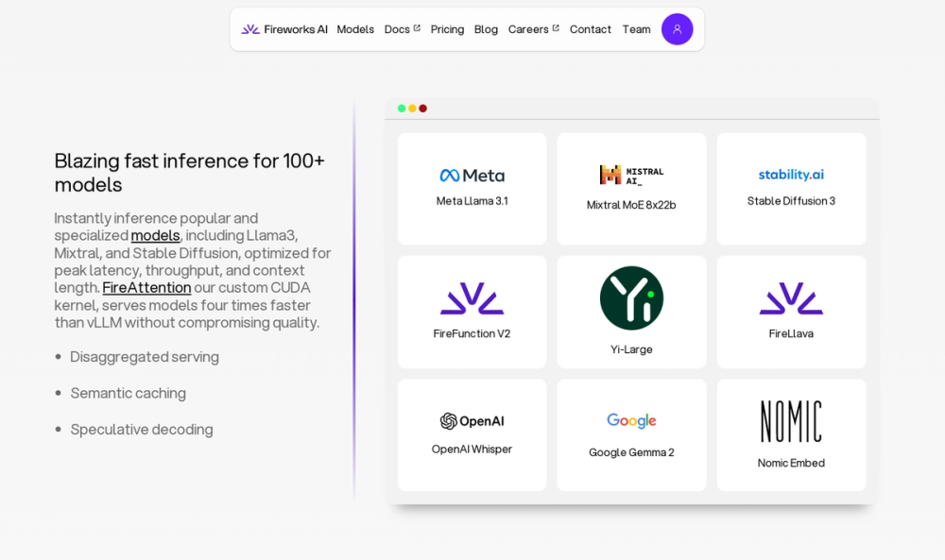
Task: Follow the underlined models link in paragraph
Action: click(x=156, y=235)
